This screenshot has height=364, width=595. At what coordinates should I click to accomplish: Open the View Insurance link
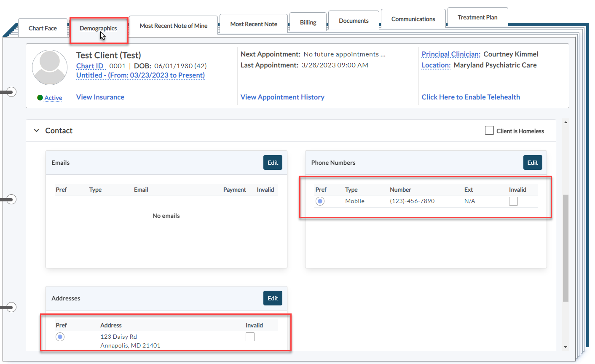pyautogui.click(x=100, y=97)
